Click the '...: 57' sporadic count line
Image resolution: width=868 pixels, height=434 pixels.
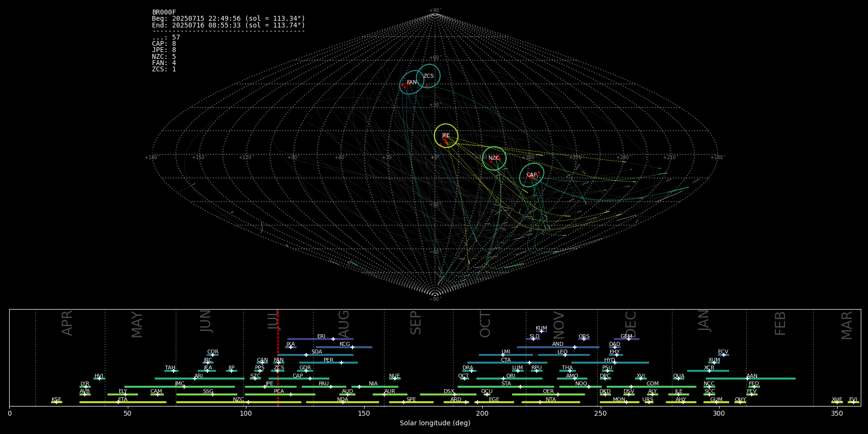166,38
